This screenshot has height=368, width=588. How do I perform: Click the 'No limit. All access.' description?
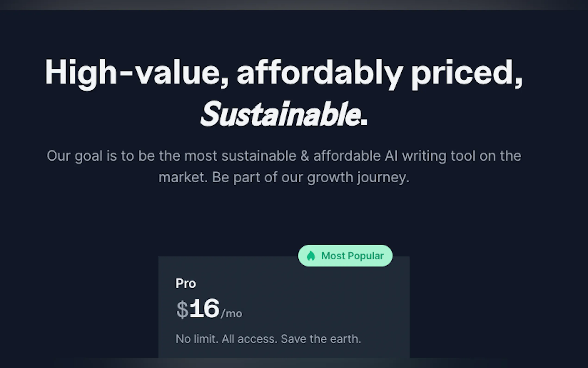pyautogui.click(x=226, y=339)
